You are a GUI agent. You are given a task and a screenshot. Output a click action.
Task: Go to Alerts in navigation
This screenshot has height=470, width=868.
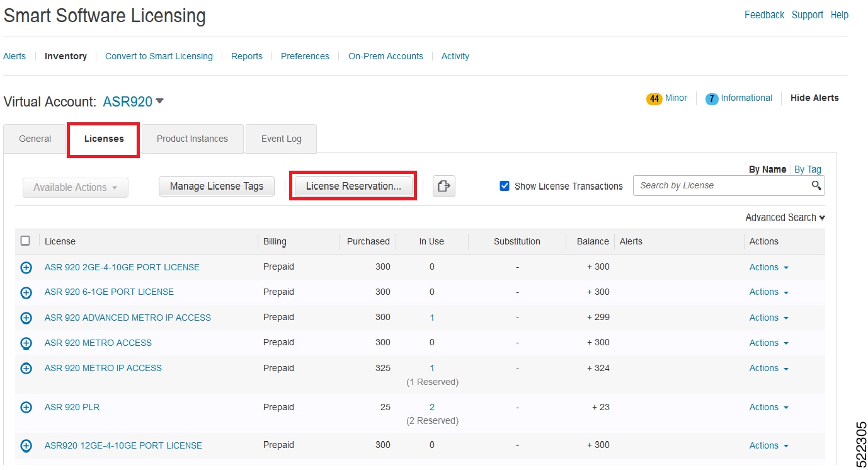[14, 56]
